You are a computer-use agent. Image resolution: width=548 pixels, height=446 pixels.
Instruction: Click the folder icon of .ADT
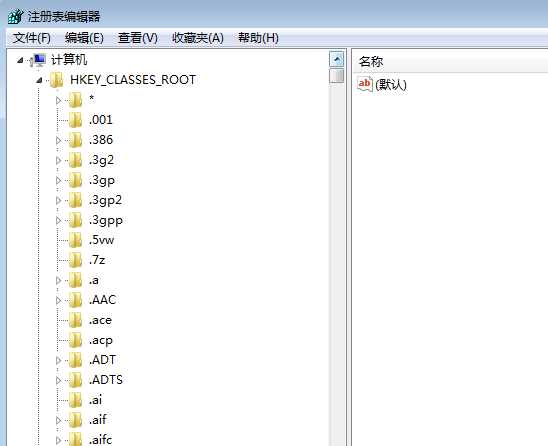pos(75,360)
